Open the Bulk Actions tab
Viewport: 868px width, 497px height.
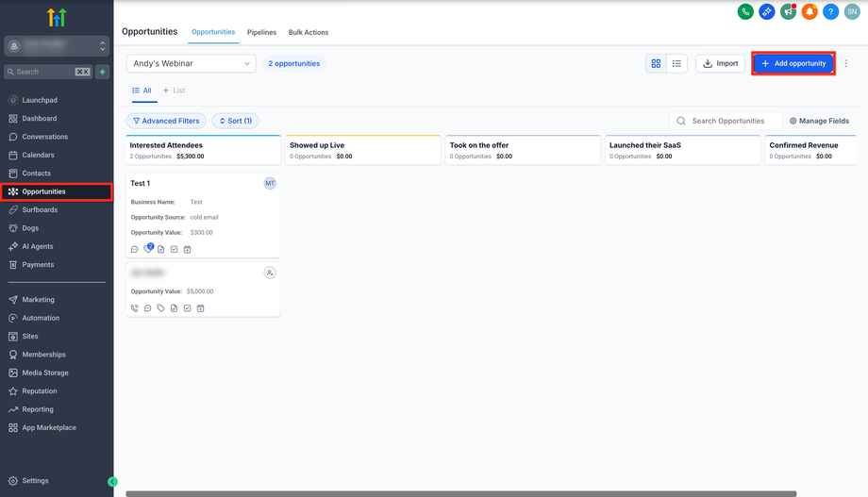[309, 32]
